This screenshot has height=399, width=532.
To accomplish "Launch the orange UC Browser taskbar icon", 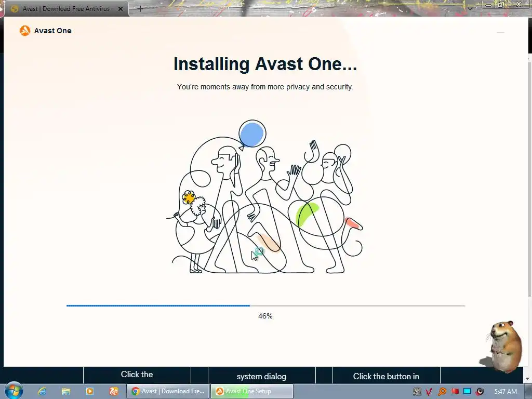I will (114, 391).
